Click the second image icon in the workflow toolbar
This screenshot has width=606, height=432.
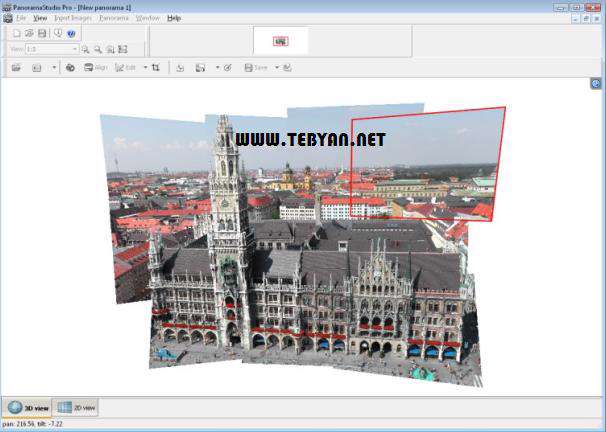[x=37, y=68]
